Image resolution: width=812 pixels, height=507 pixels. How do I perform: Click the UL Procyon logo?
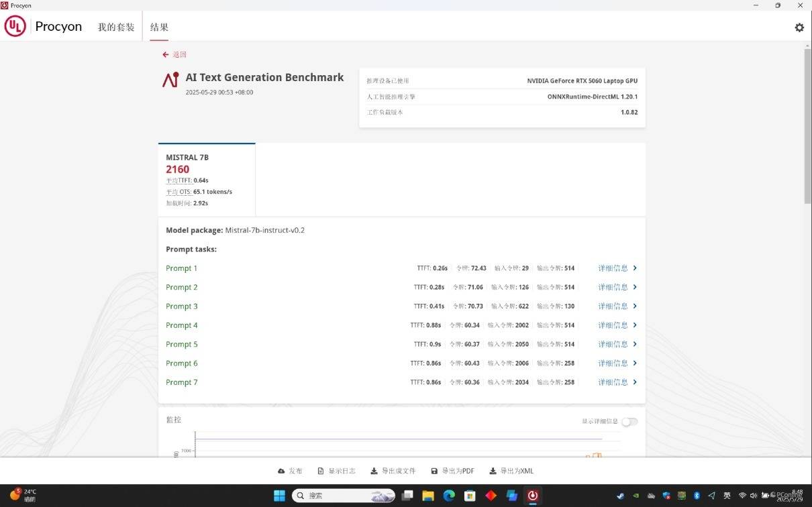(x=15, y=27)
